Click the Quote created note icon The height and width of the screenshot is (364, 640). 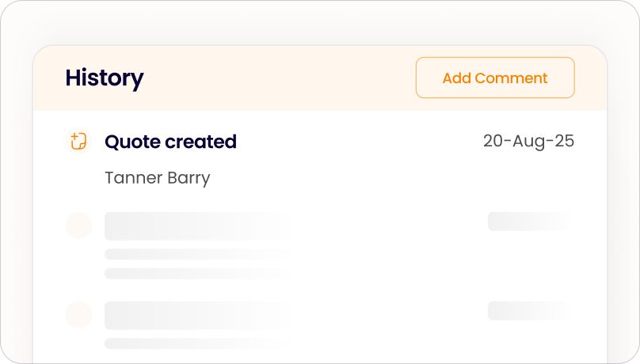click(x=78, y=142)
